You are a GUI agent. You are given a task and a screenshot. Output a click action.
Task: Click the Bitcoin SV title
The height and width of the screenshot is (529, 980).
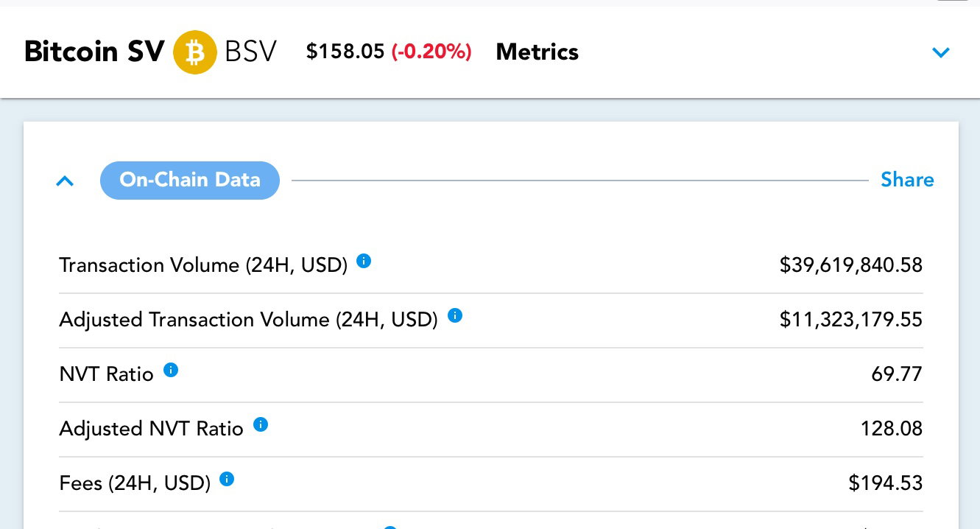point(94,52)
